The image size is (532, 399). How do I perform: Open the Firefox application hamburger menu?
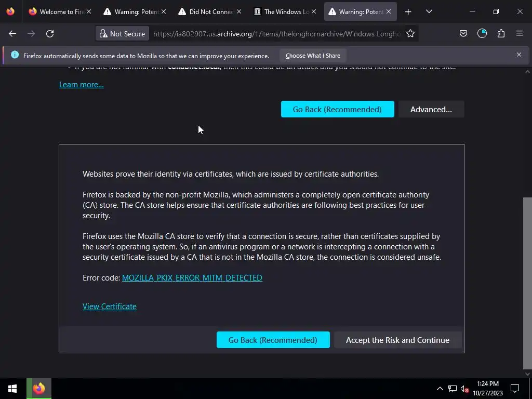point(520,33)
